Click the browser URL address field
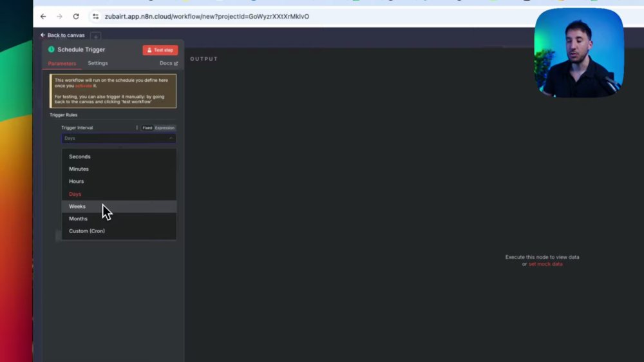Screen dimensions: 644x362 pyautogui.click(x=312, y=17)
